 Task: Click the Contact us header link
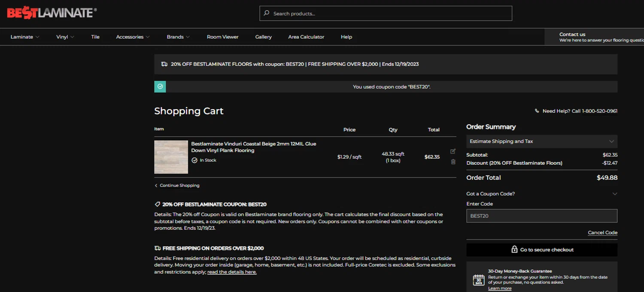click(572, 34)
